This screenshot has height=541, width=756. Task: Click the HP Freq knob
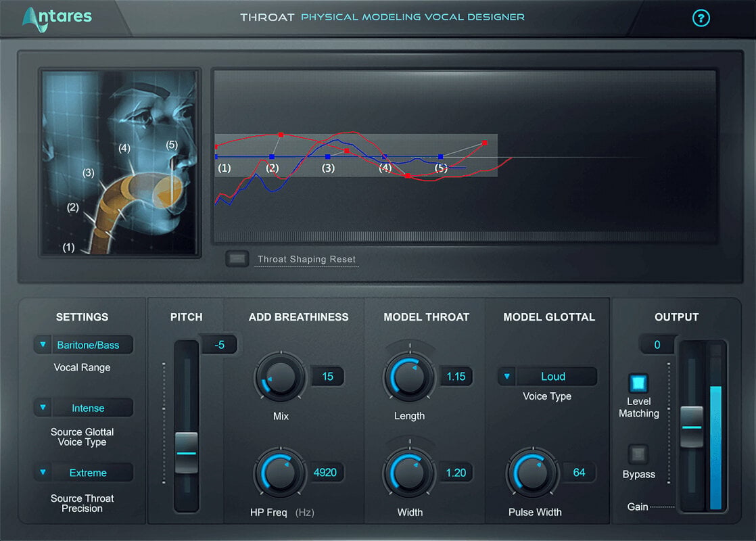pos(280,473)
